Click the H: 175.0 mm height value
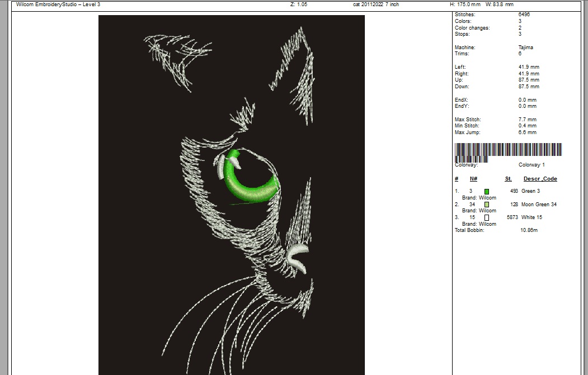The width and height of the screenshot is (588, 375). [x=465, y=4]
